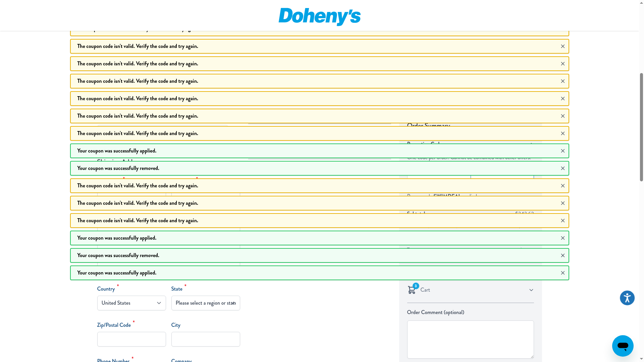Open the accessibility options widget
Image resolution: width=644 pixels, height=362 pixels.
(x=627, y=298)
